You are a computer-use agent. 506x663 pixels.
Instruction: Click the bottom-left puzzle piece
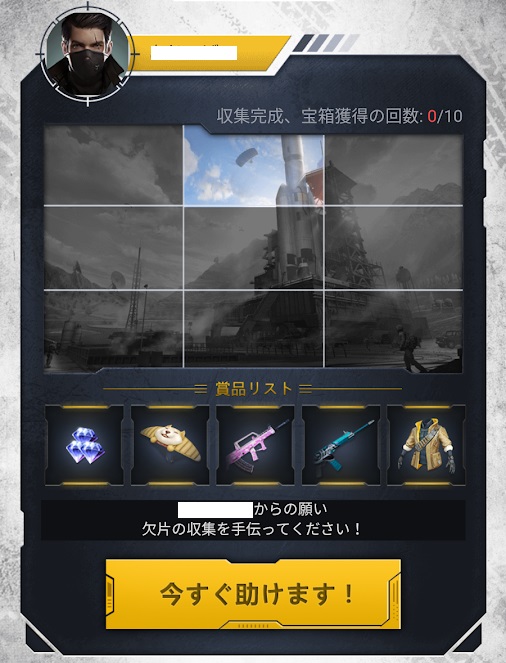tap(113, 329)
